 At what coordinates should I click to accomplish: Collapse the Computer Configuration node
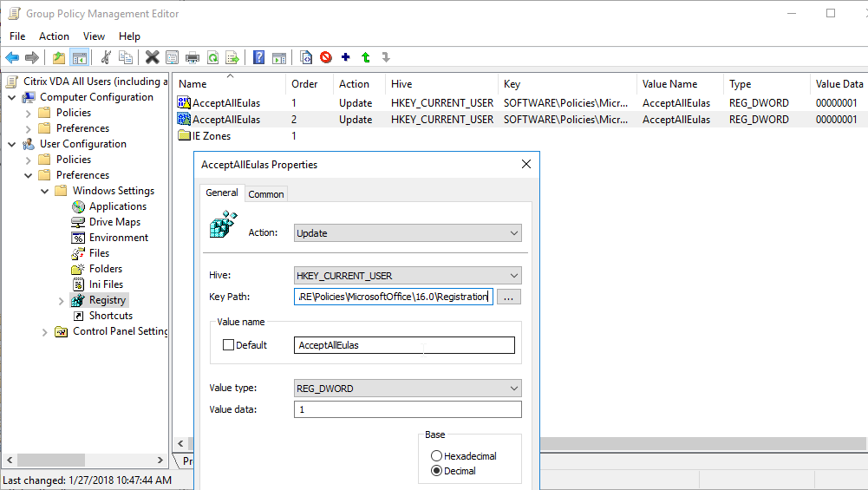pos(12,97)
